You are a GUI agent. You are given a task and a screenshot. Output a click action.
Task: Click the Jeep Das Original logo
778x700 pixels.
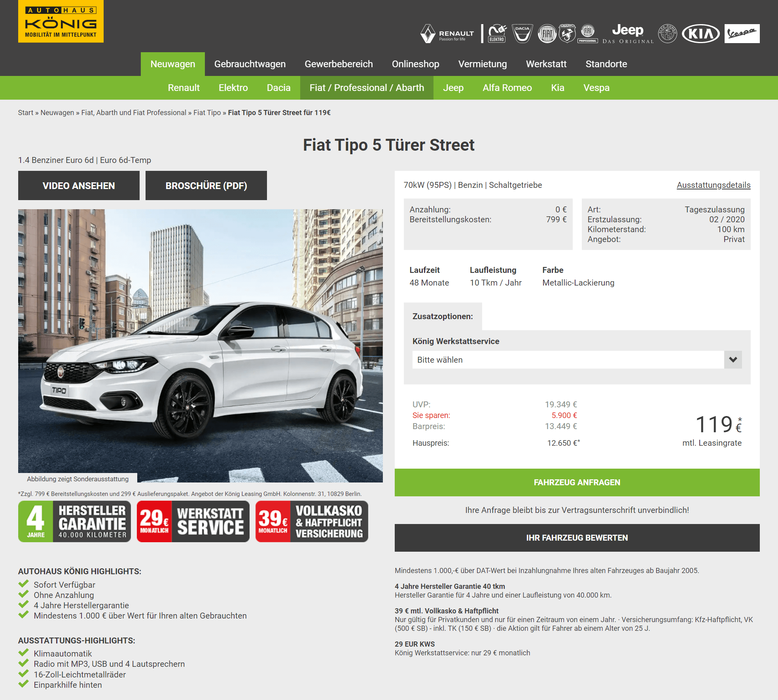(x=628, y=34)
